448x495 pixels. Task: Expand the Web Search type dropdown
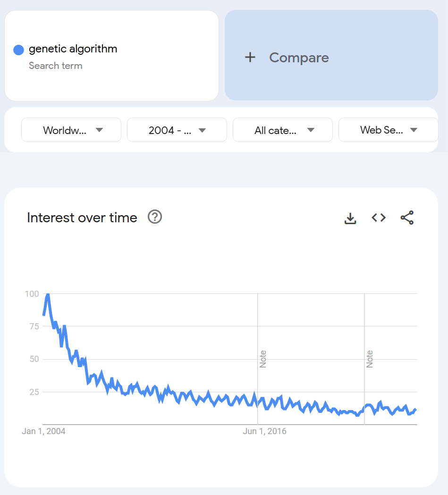click(389, 130)
